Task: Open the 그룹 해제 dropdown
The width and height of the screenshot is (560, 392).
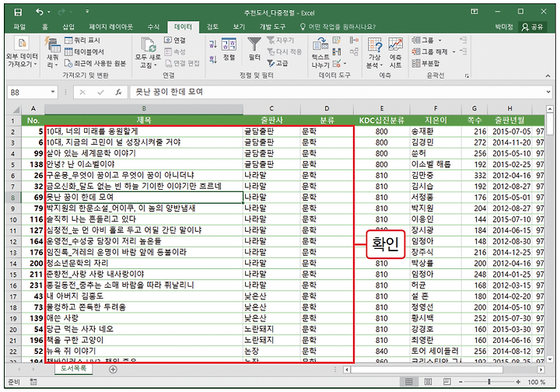Action: (x=454, y=52)
